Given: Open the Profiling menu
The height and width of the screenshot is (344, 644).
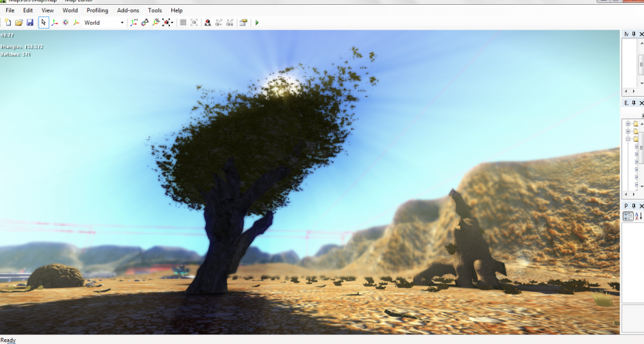Looking at the screenshot, I should coord(97,10).
